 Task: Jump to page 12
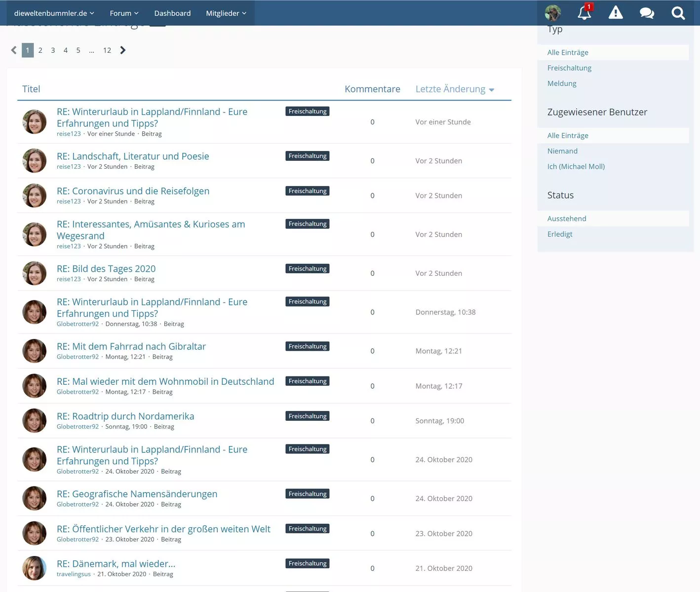point(107,50)
